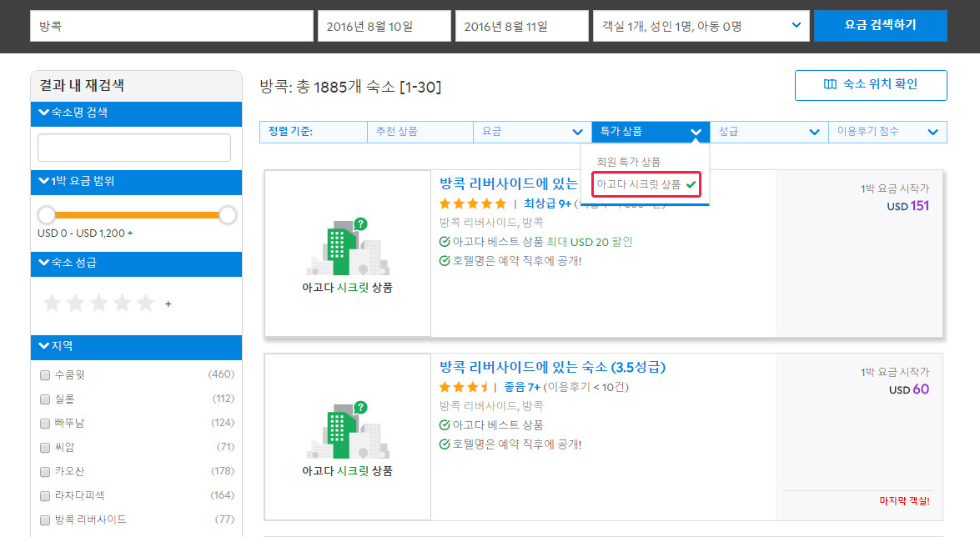The image size is (980, 537).
Task: Click the maximum price slider handle
Action: click(228, 215)
